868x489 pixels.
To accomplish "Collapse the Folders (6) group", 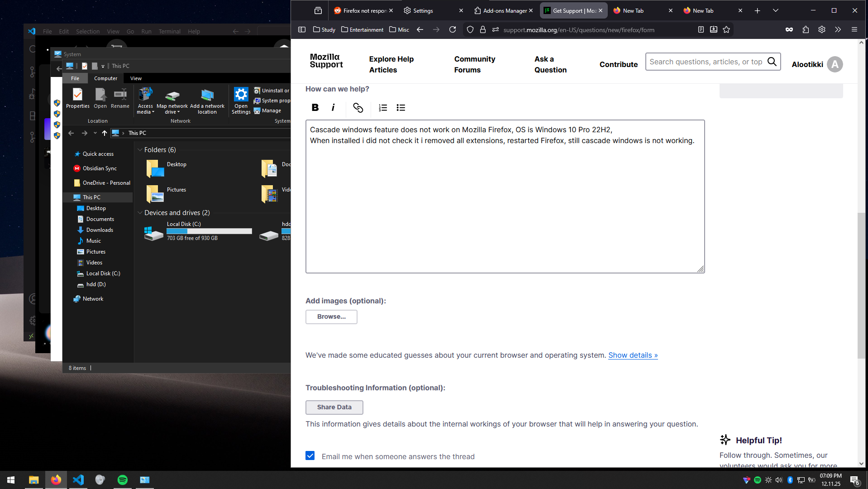I will pyautogui.click(x=140, y=150).
